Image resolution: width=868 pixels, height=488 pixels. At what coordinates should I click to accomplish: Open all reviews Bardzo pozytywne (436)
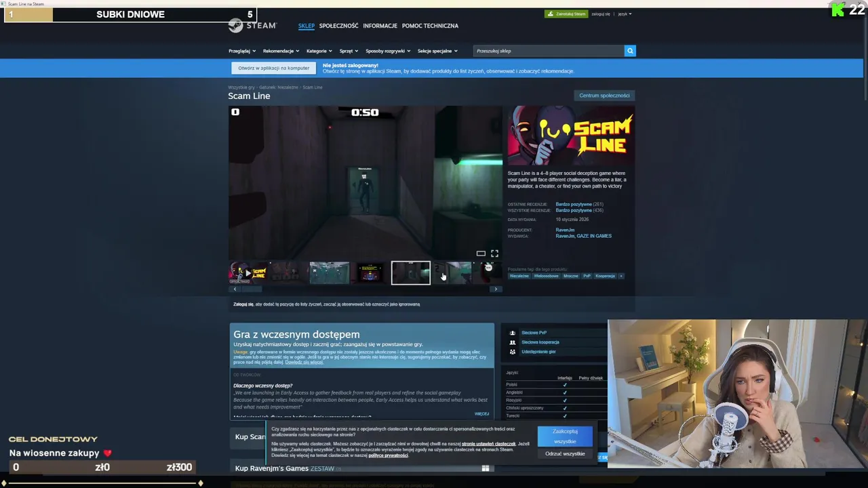coord(579,210)
